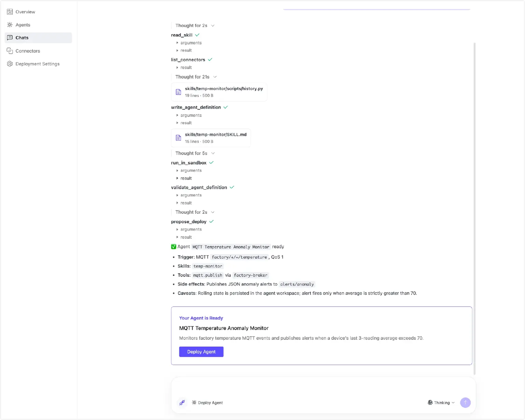Open the Thinking mode dropdown

pos(441,403)
